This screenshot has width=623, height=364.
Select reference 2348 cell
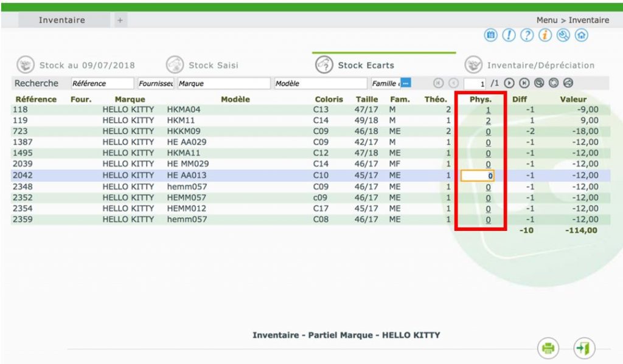[x=23, y=187]
